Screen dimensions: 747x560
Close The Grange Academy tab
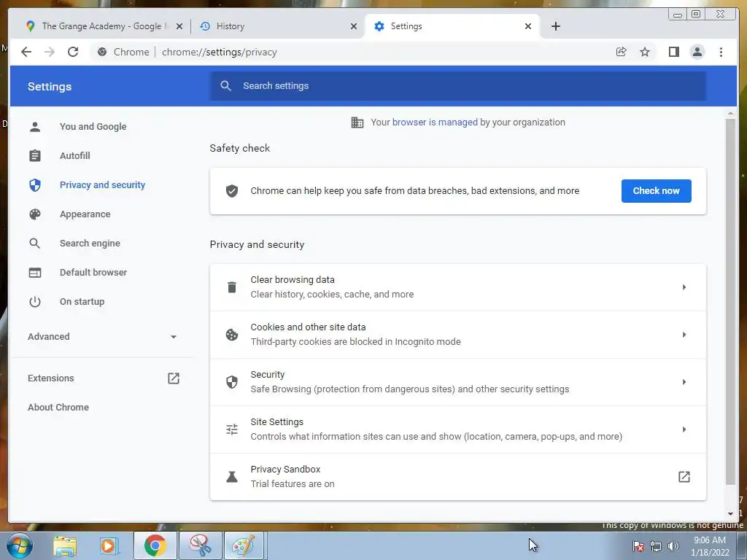(x=179, y=26)
